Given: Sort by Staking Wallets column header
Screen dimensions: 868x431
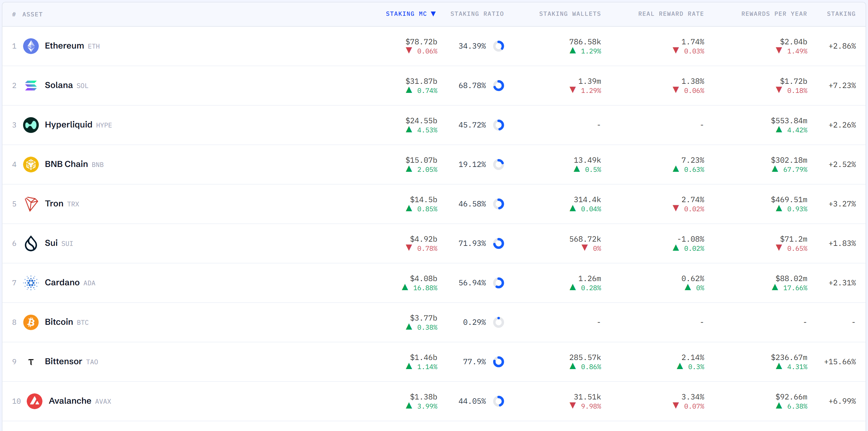Looking at the screenshot, I should click(570, 14).
